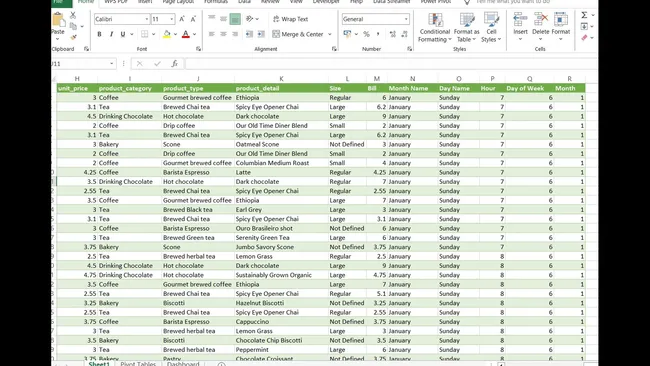Apply the red font color
The width and height of the screenshot is (650, 366).
[x=186, y=34]
